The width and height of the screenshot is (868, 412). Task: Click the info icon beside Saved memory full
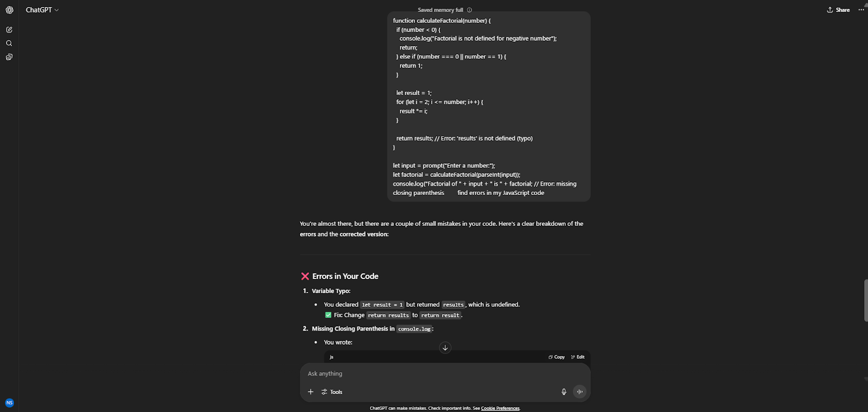pos(469,10)
